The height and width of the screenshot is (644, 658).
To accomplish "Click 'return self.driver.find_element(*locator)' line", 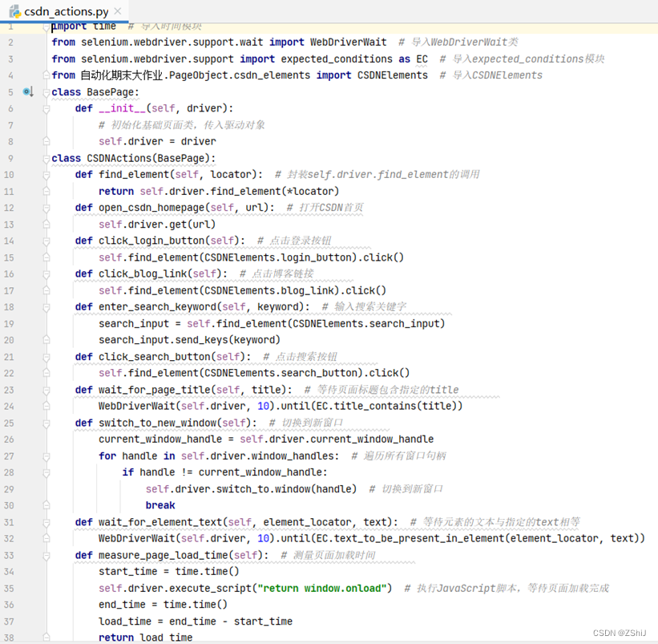I will (219, 192).
